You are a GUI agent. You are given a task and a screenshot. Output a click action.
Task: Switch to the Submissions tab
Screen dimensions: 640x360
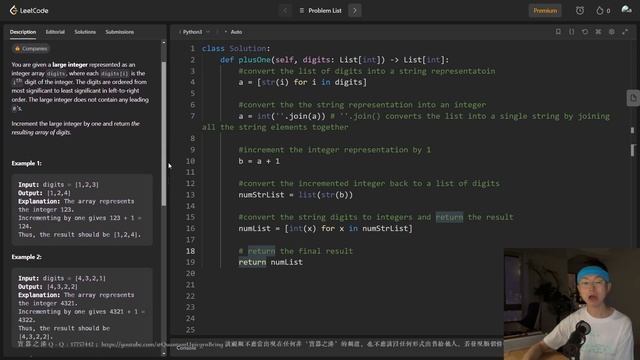tap(120, 32)
